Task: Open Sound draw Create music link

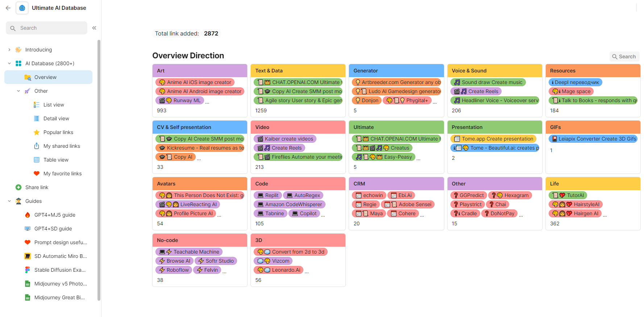Action: [488, 82]
